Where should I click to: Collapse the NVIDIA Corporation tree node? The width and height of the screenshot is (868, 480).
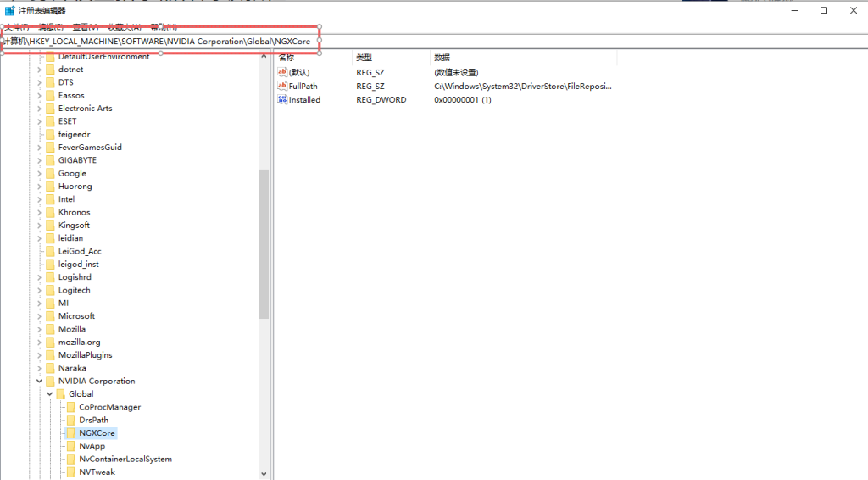coord(39,382)
